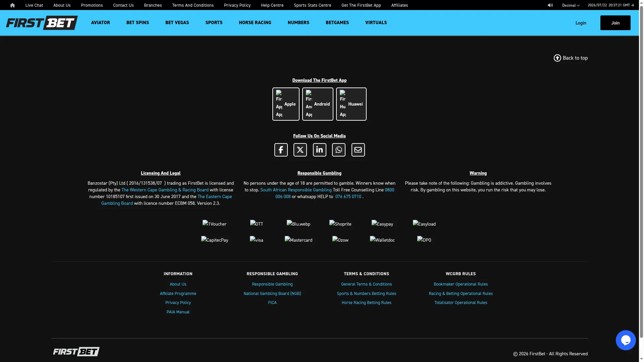Open BETGAMES section
Screen dimensions: 644x362
(337, 23)
